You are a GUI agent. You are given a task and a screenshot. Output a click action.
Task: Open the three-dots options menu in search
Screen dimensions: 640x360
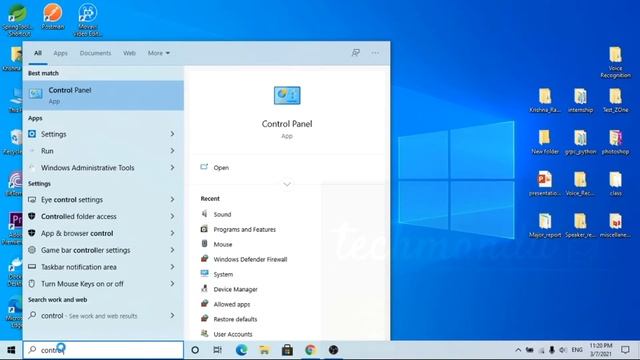coord(375,53)
